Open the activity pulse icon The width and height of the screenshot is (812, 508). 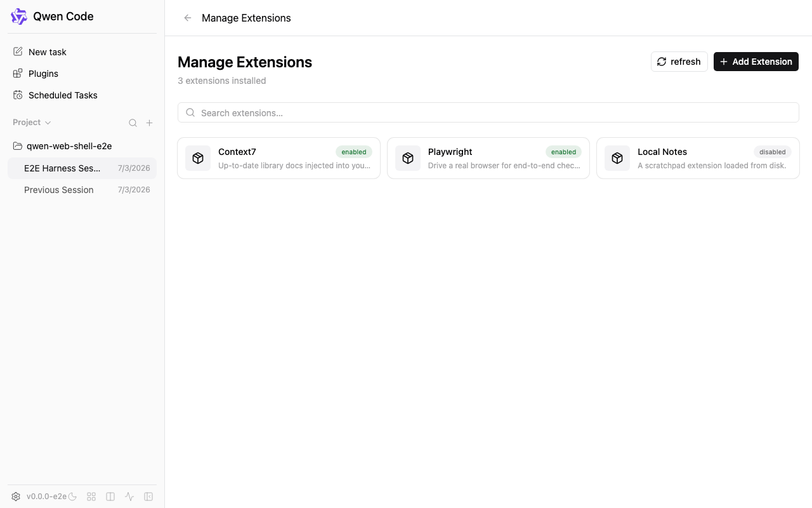click(x=129, y=497)
